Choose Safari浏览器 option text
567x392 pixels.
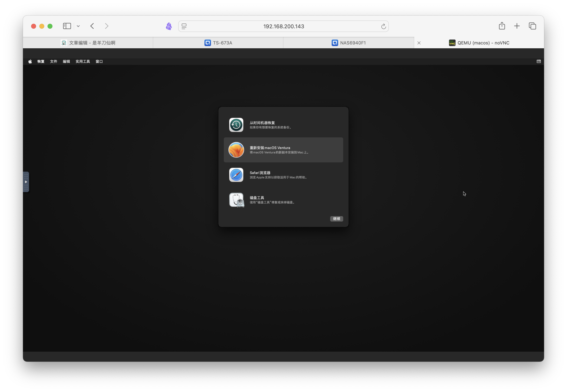click(x=260, y=173)
